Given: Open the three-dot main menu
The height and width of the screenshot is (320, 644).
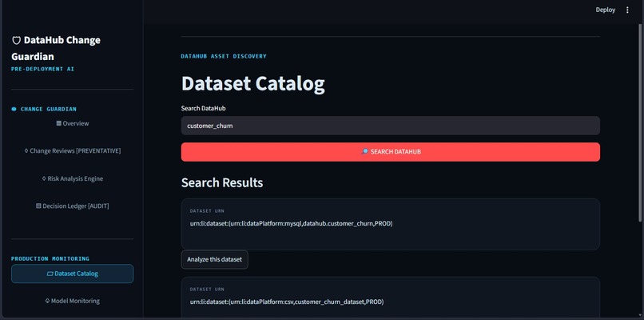Looking at the screenshot, I should click(x=627, y=10).
